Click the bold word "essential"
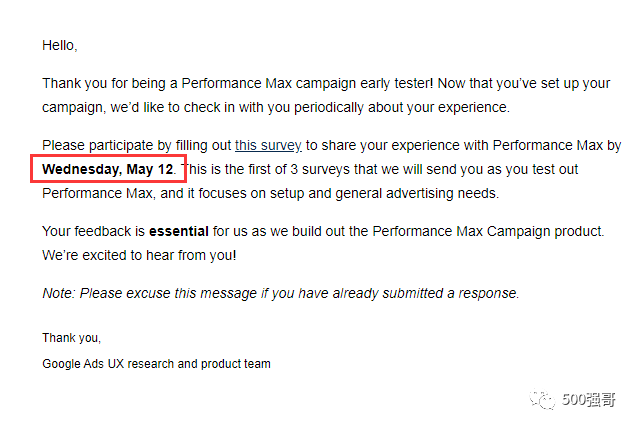Image resolution: width=636 pixels, height=428 pixels. [178, 231]
